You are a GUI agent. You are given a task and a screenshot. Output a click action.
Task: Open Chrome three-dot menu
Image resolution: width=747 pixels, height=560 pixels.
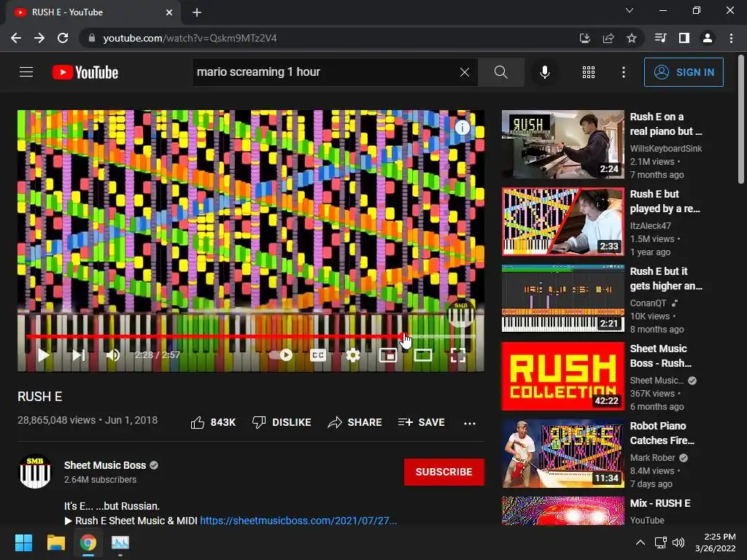click(x=731, y=38)
